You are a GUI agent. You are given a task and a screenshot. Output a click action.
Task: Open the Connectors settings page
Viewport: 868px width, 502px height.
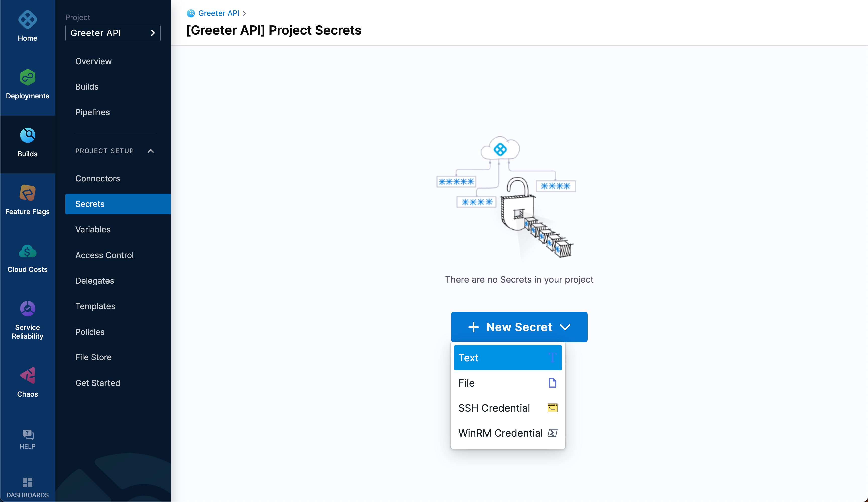tap(97, 178)
